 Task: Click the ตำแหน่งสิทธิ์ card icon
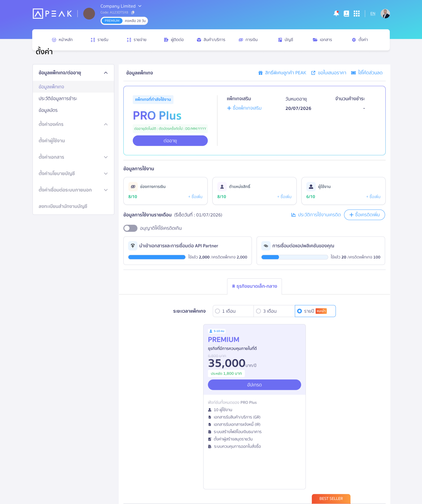pos(222,186)
